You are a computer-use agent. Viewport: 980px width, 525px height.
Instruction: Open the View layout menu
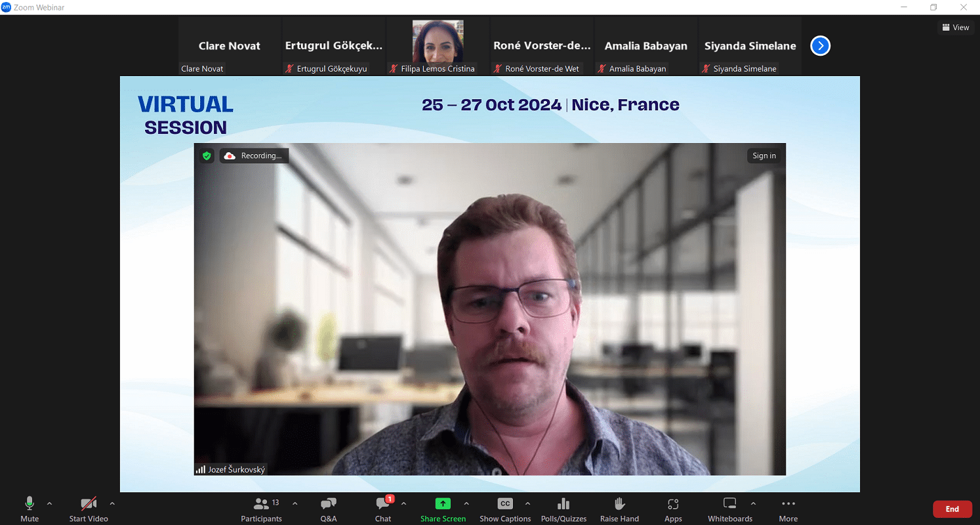pos(955,27)
